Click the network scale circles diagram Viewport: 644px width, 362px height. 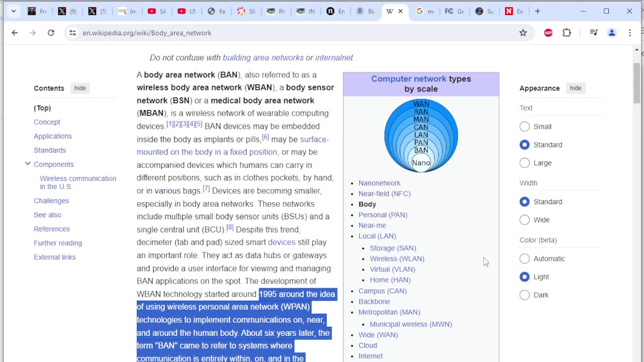coord(421,136)
